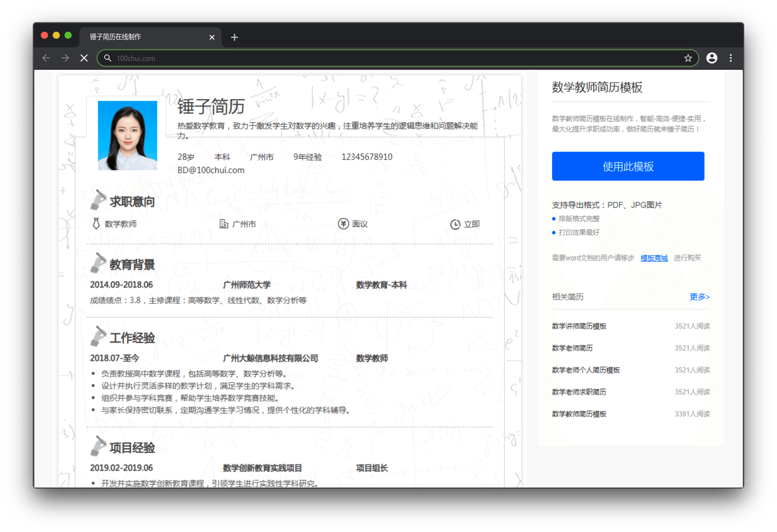Open the browser three-dot menu
The image size is (777, 532).
coord(731,58)
